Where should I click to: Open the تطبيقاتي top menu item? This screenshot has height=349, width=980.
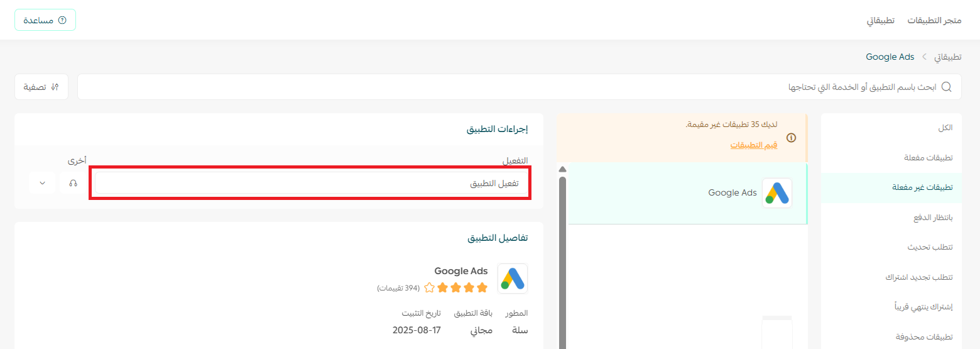point(881,20)
